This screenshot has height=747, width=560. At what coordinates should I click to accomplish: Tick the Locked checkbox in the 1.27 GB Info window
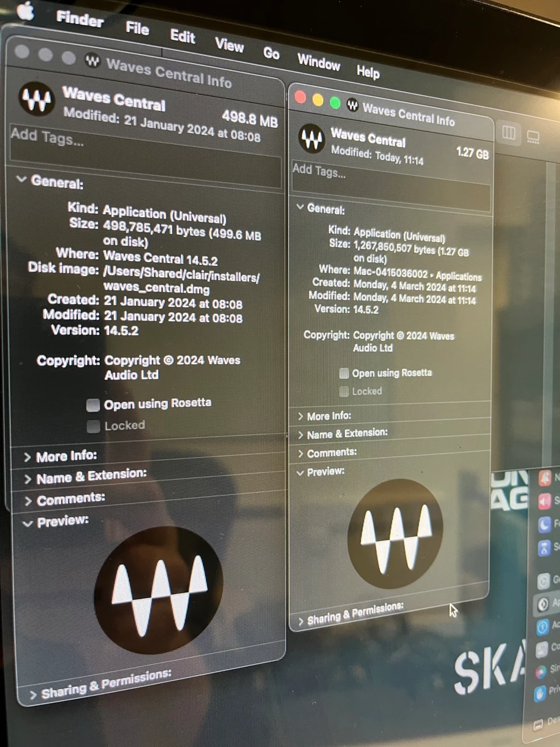344,391
